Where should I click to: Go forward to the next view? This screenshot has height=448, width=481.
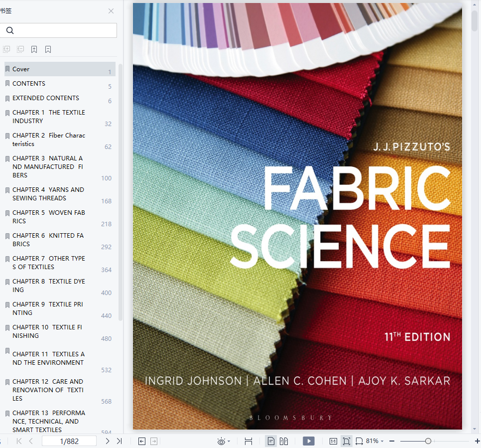pos(154,441)
